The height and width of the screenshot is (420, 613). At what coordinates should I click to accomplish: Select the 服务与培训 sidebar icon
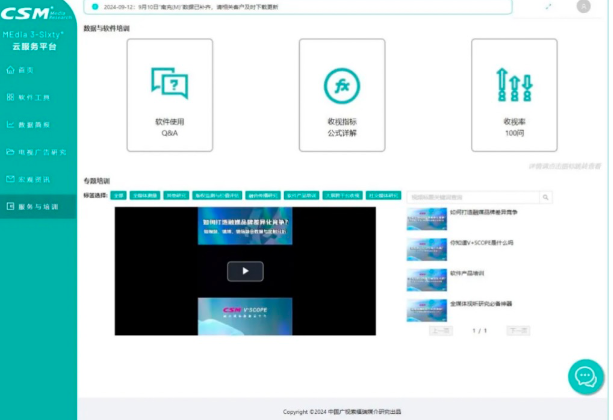[11, 206]
